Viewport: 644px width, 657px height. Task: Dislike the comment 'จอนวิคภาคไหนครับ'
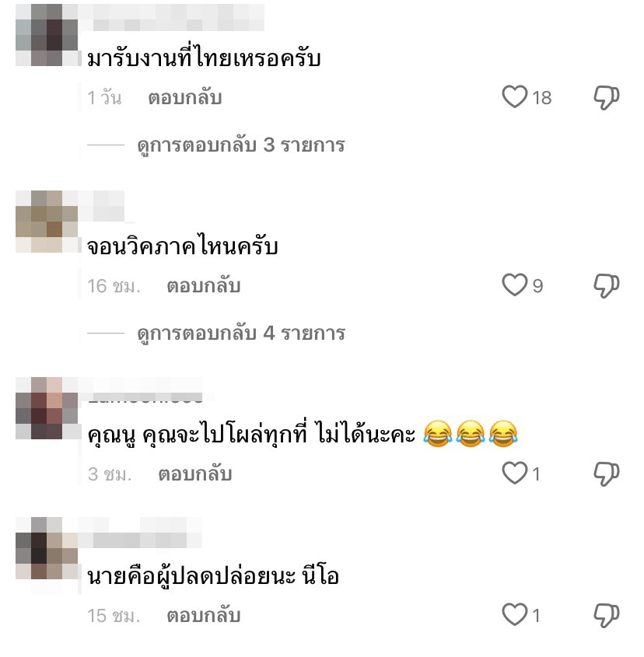click(607, 286)
